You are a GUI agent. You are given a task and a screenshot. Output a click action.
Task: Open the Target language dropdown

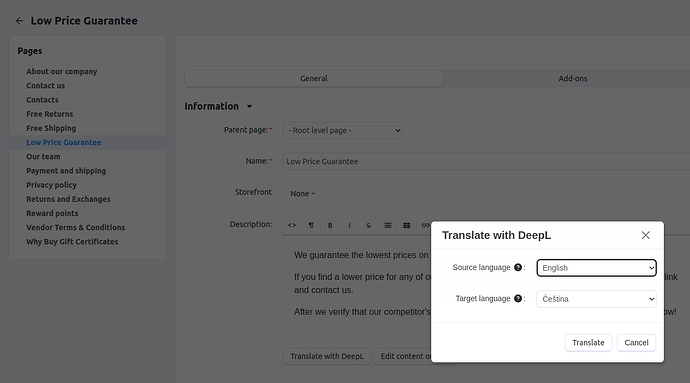(596, 299)
